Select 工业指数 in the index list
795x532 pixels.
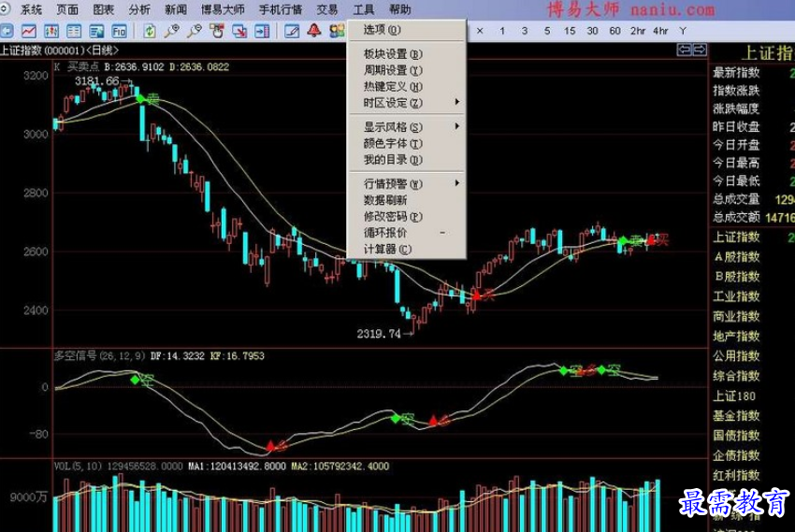tap(736, 296)
